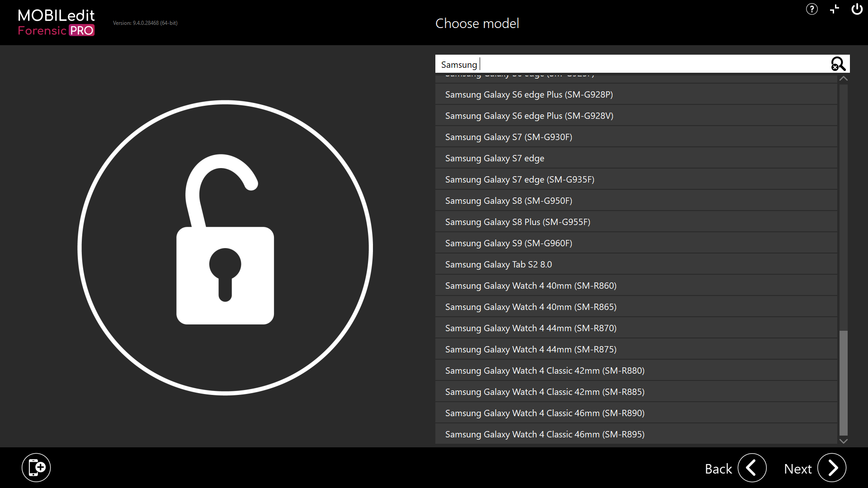Image resolution: width=868 pixels, height=488 pixels.
Task: Click the Next navigation arrow icon
Action: [x=832, y=467]
